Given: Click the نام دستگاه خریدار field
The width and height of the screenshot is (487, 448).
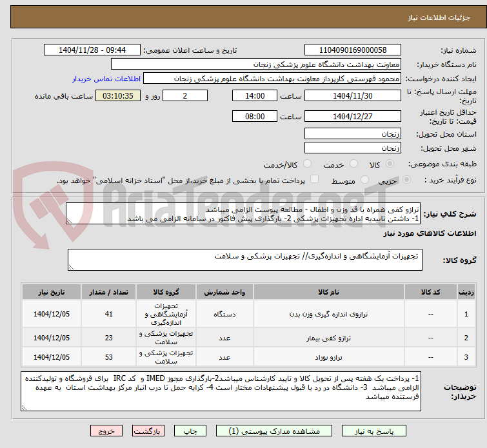Looking at the screenshot, I should click(256, 64).
